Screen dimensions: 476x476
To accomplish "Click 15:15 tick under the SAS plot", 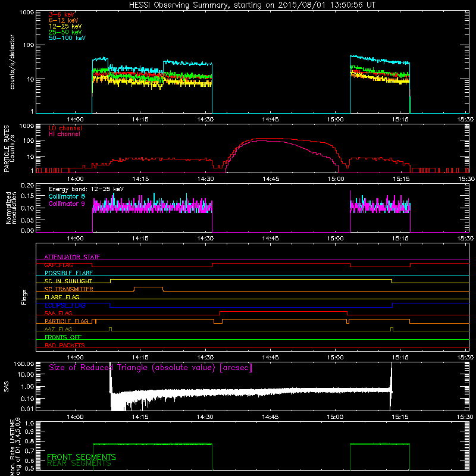I will [400, 417].
